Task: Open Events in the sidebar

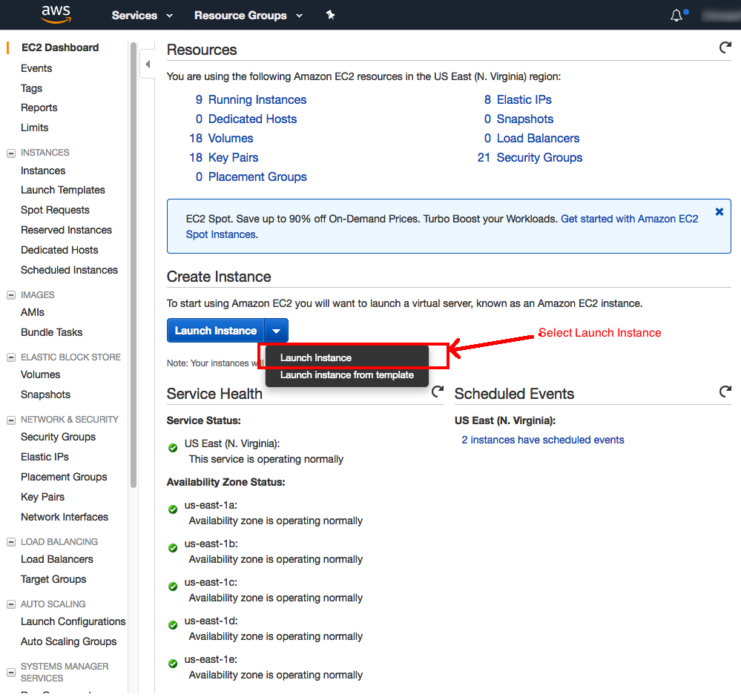Action: click(x=36, y=68)
